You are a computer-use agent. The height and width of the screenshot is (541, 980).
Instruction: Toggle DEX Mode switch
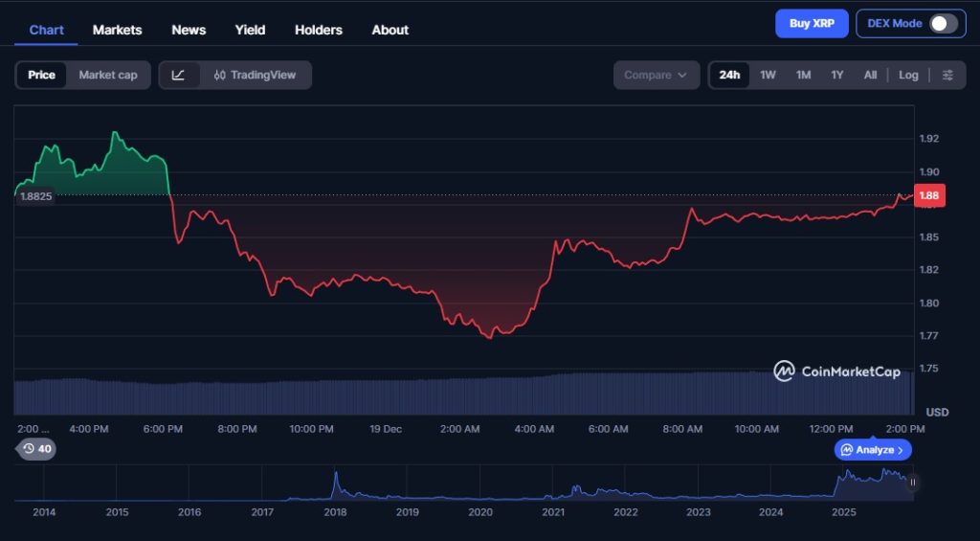point(943,24)
